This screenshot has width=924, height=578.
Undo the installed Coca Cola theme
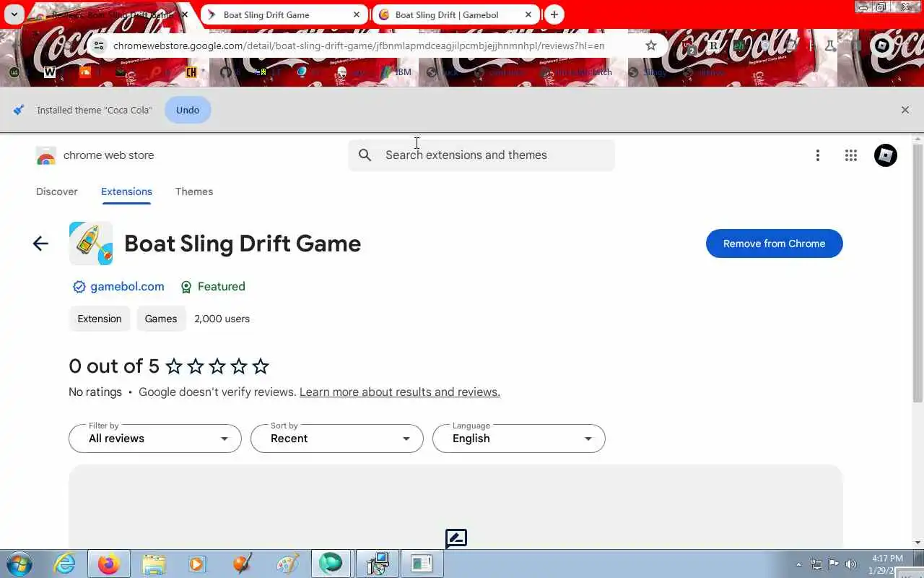188,110
